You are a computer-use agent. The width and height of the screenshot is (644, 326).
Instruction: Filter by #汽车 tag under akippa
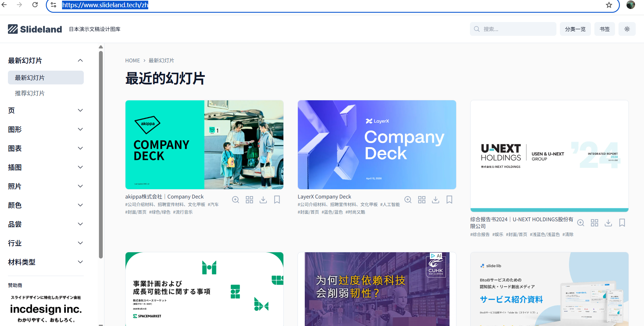point(213,205)
